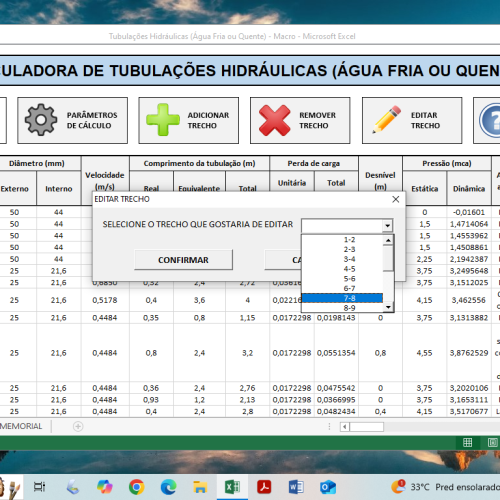
Task: Choose trecho 2-3 from the list
Action: tap(342, 249)
